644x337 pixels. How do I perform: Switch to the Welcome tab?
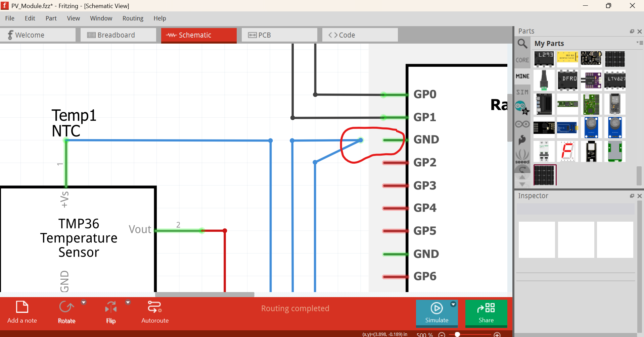(x=38, y=35)
